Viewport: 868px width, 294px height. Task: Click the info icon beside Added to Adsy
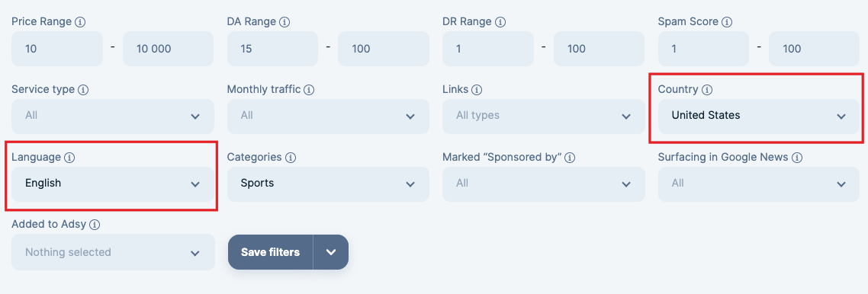[95, 225]
